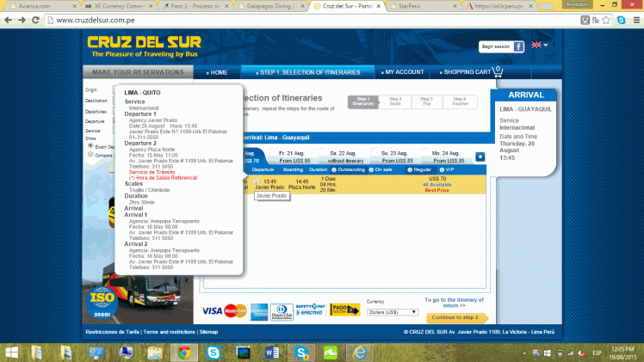Open the Windows Start button
Screen dimensions: 644x362
(11, 353)
